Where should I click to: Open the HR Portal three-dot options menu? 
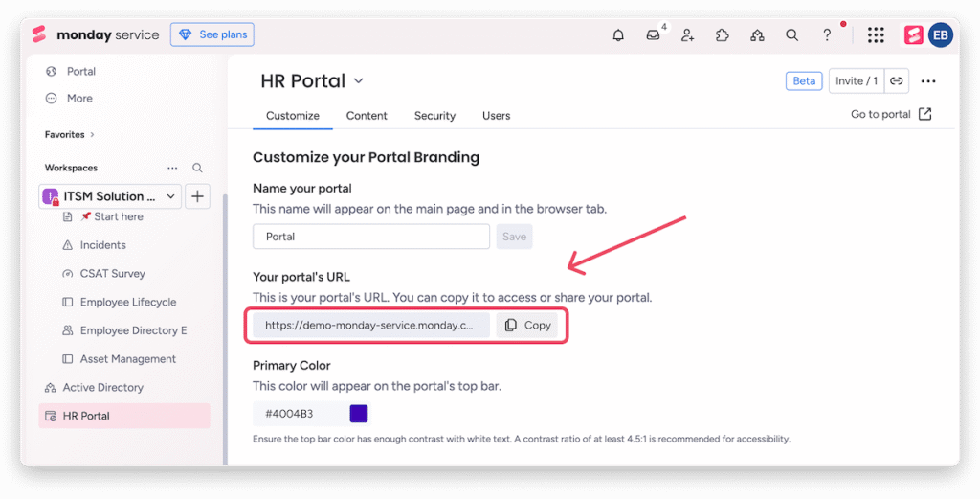coord(928,81)
